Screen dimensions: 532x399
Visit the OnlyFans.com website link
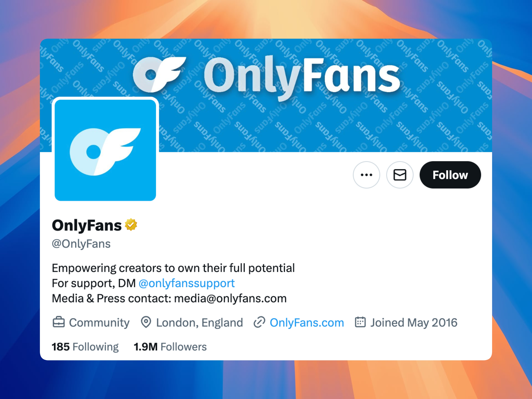click(x=307, y=323)
